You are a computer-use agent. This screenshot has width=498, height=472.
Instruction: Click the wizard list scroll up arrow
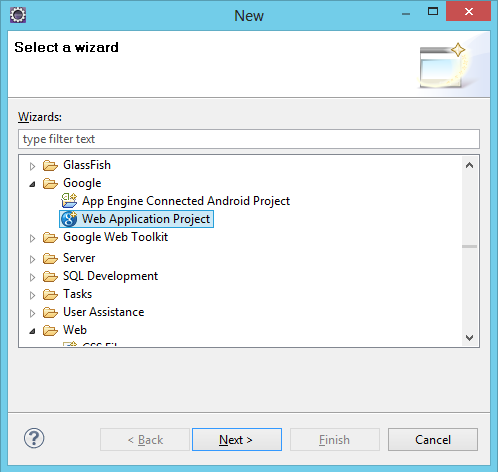point(469,165)
